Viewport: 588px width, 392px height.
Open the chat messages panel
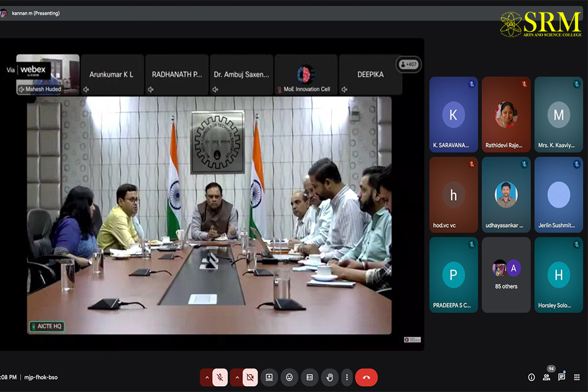[x=562, y=377]
